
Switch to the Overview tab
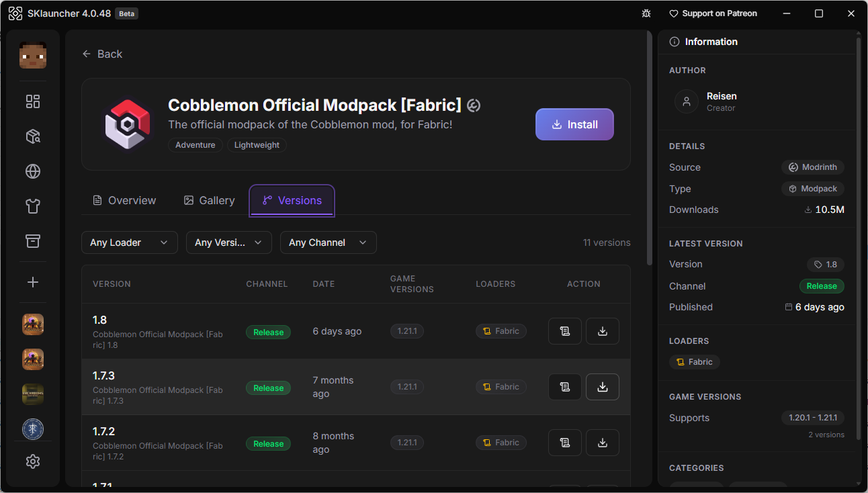point(124,200)
